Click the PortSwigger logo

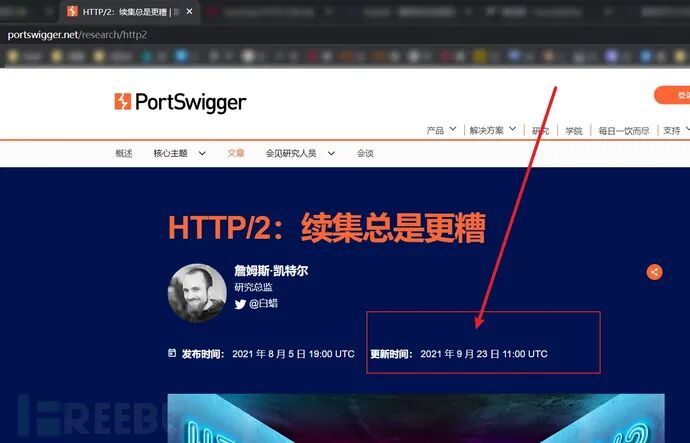click(180, 102)
